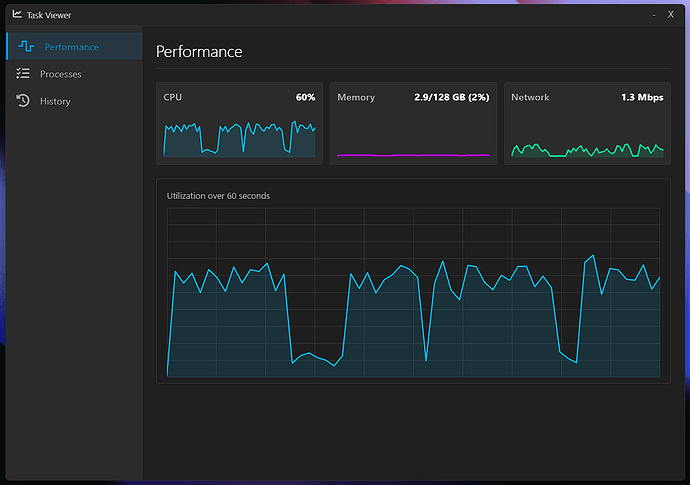This screenshot has height=485, width=690.
Task: Click the 2.9/128 GB memory usage value
Action: (451, 98)
